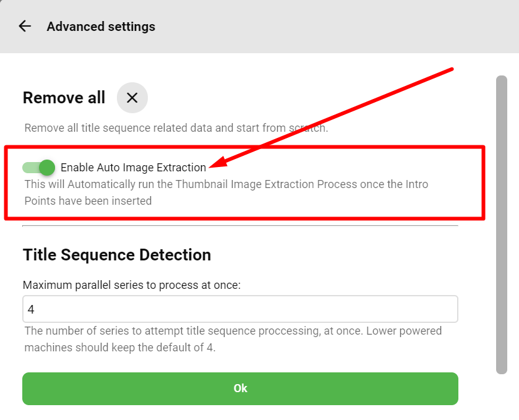Focus the maximum parallel series input field
This screenshot has width=519, height=420.
pyautogui.click(x=240, y=309)
